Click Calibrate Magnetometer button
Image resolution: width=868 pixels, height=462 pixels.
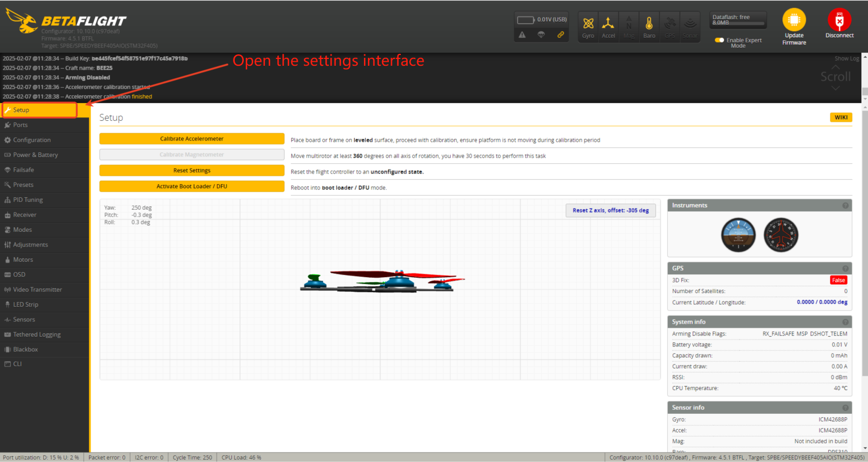coord(192,155)
